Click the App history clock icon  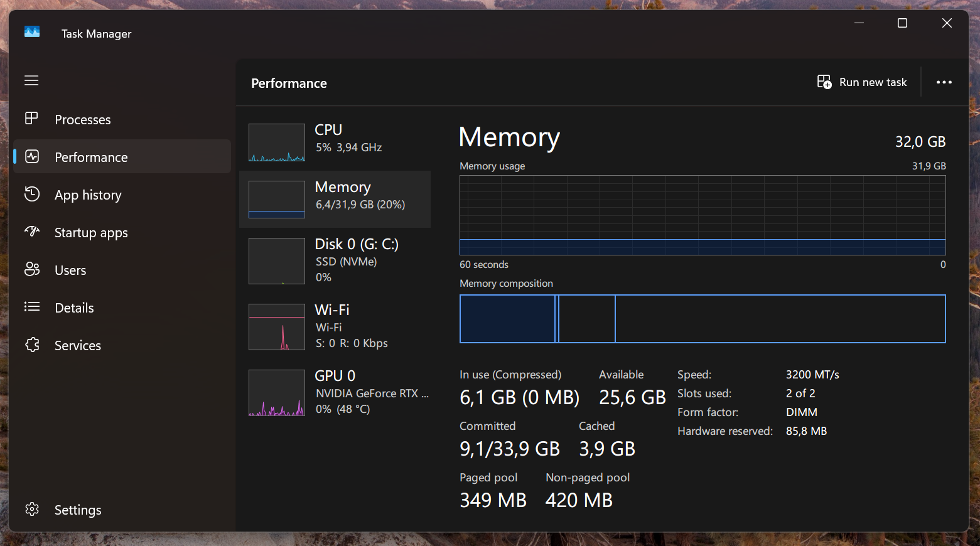coord(32,194)
